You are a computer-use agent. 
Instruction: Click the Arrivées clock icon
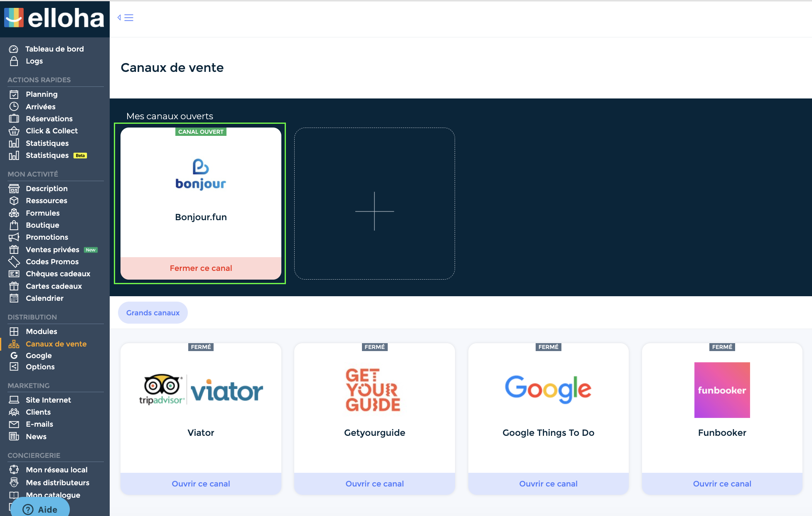coord(14,106)
